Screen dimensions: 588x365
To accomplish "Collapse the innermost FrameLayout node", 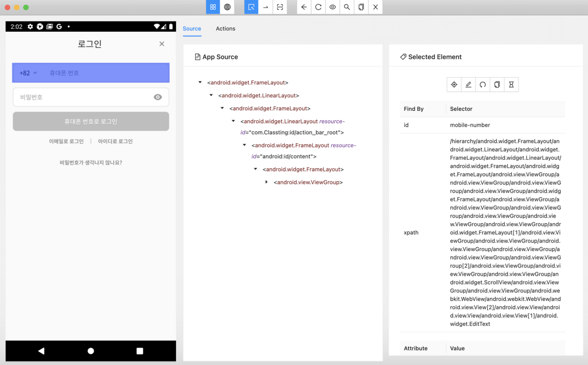I will coord(255,169).
